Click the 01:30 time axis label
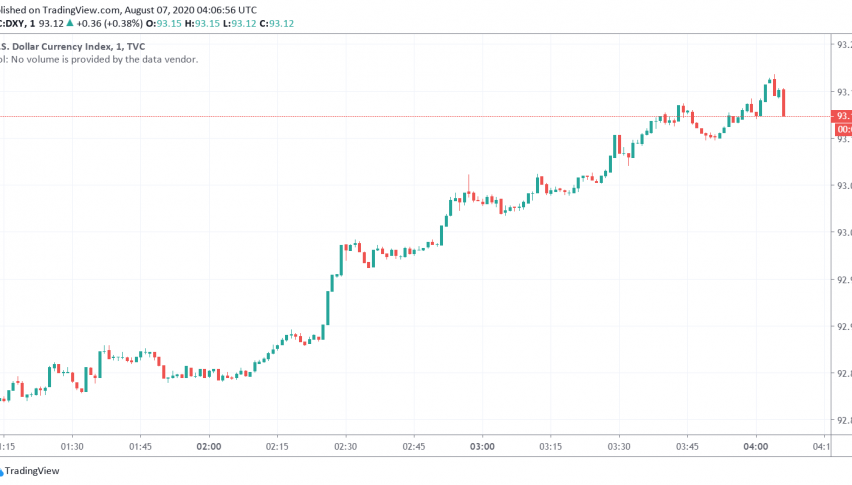Image resolution: width=852 pixels, height=485 pixels. point(72,446)
